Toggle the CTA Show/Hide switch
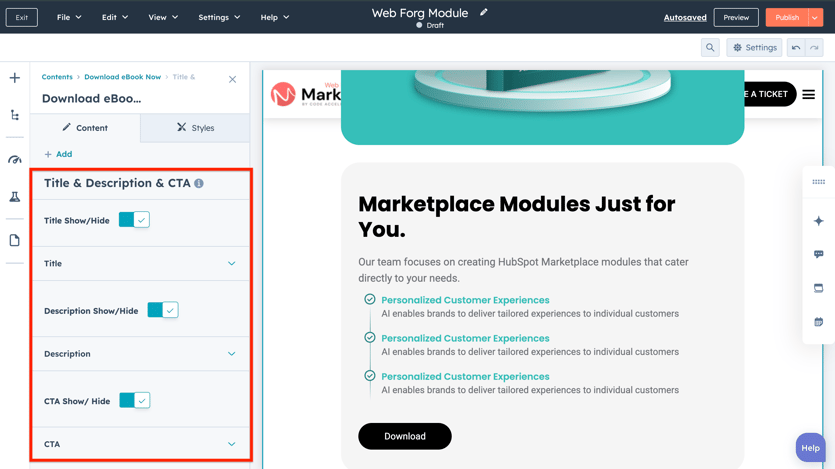Screen dimensions: 835x469 coord(134,400)
